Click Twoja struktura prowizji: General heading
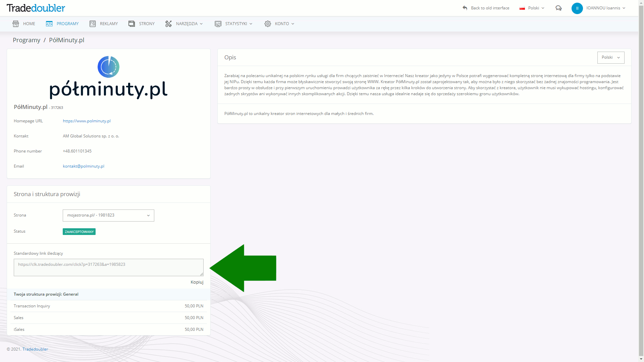 click(46, 294)
